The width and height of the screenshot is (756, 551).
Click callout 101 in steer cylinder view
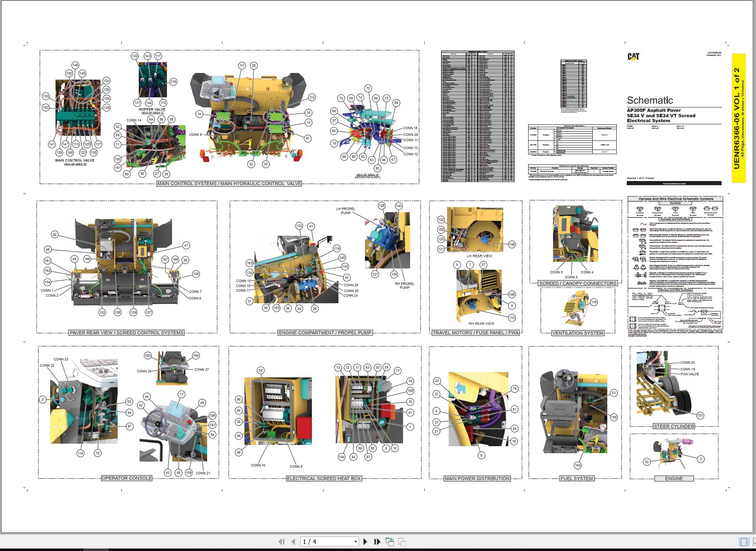pyautogui.click(x=700, y=416)
